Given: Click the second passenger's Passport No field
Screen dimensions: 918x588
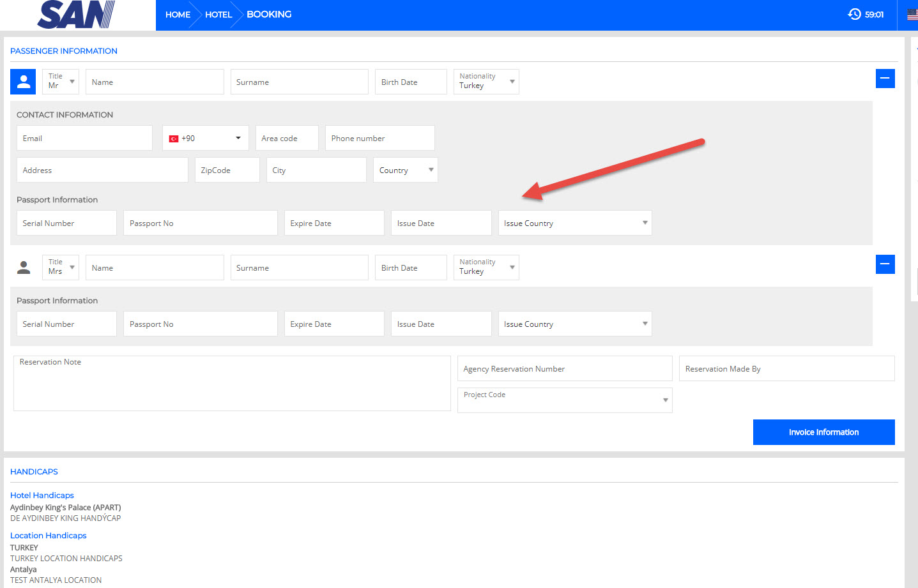Looking at the screenshot, I should point(201,324).
